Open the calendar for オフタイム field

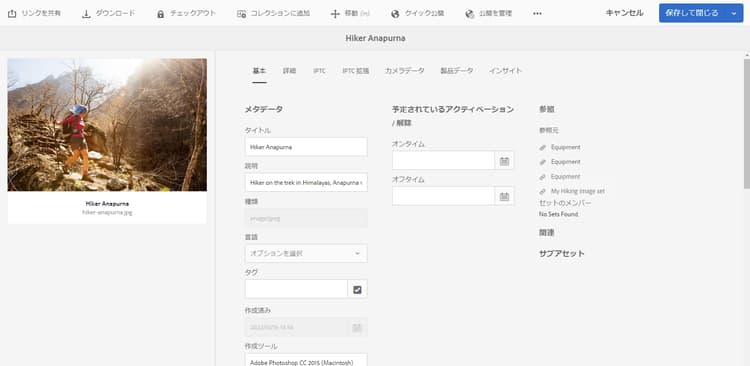(x=504, y=196)
